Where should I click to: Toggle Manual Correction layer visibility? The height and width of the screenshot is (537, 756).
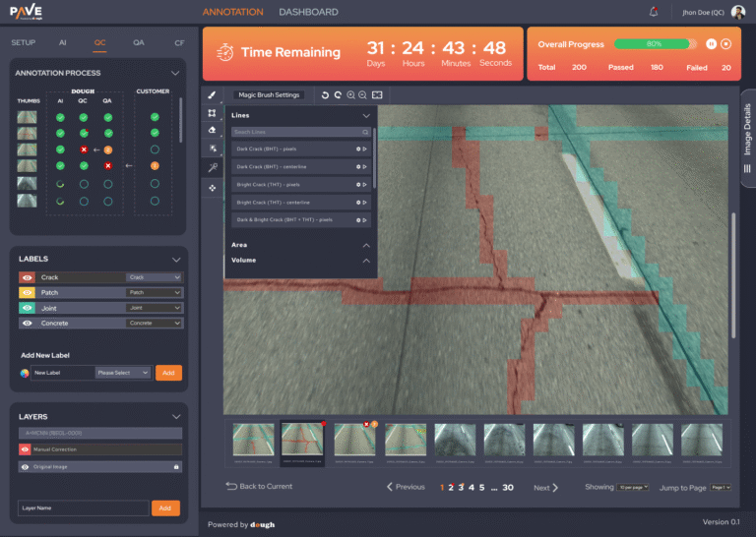[x=27, y=449]
